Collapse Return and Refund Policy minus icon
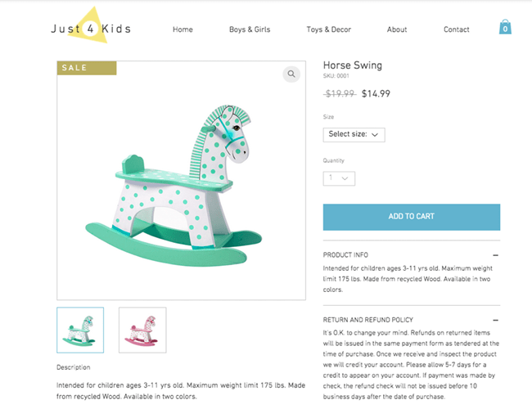Image resolution: width=532 pixels, height=409 pixels. 495,320
